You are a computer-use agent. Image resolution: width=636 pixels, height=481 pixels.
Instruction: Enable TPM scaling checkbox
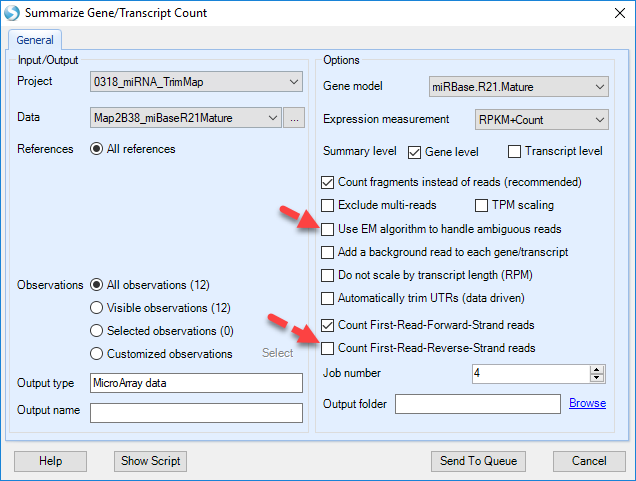pyautogui.click(x=481, y=206)
